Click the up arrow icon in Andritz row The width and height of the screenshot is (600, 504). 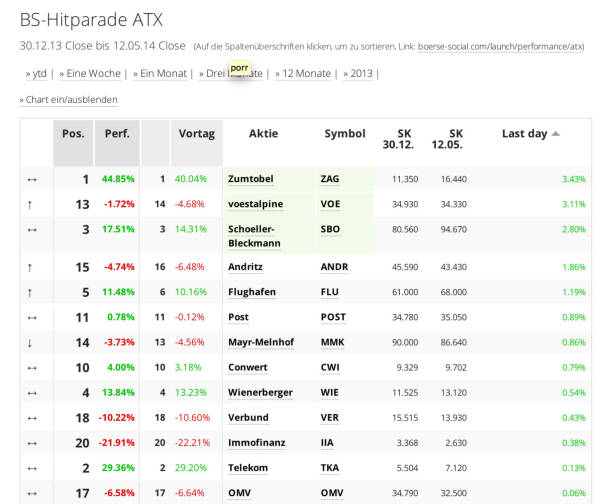31,267
